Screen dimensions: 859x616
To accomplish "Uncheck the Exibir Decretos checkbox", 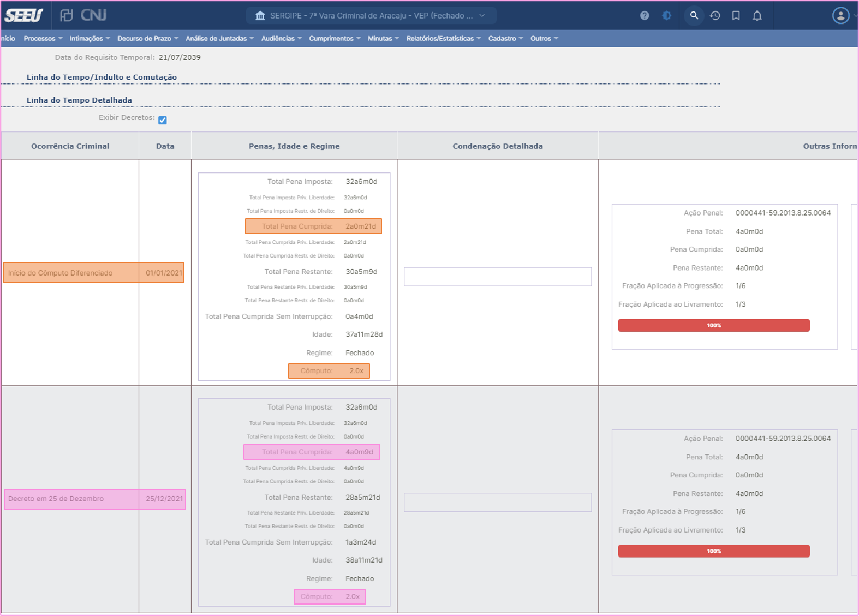I will click(x=163, y=120).
